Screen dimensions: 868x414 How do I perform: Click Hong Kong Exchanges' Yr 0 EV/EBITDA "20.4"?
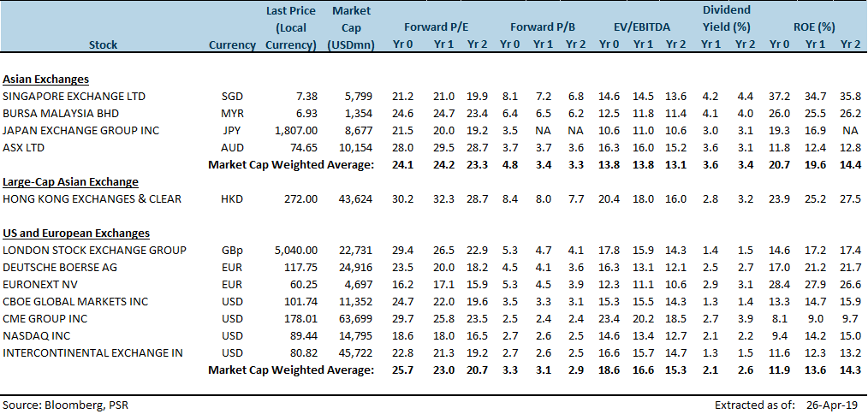point(609,198)
